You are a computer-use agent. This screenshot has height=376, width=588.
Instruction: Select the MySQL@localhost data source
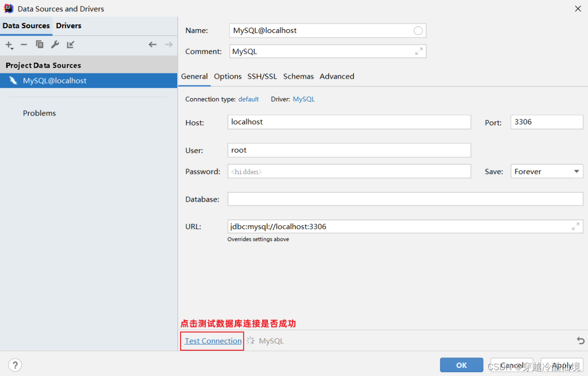(x=88, y=81)
